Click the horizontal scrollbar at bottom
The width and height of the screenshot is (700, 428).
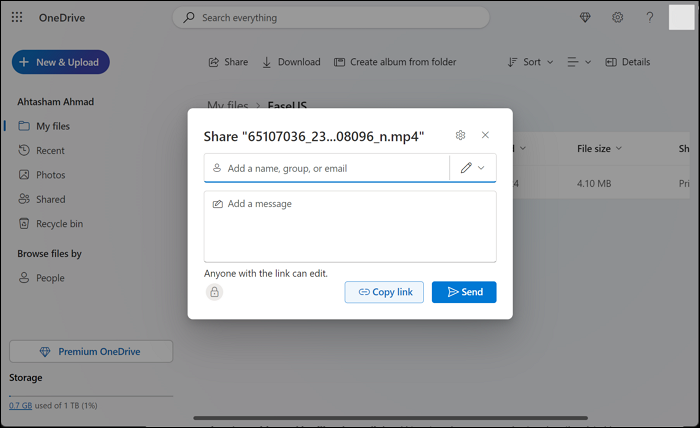pyautogui.click(x=390, y=418)
